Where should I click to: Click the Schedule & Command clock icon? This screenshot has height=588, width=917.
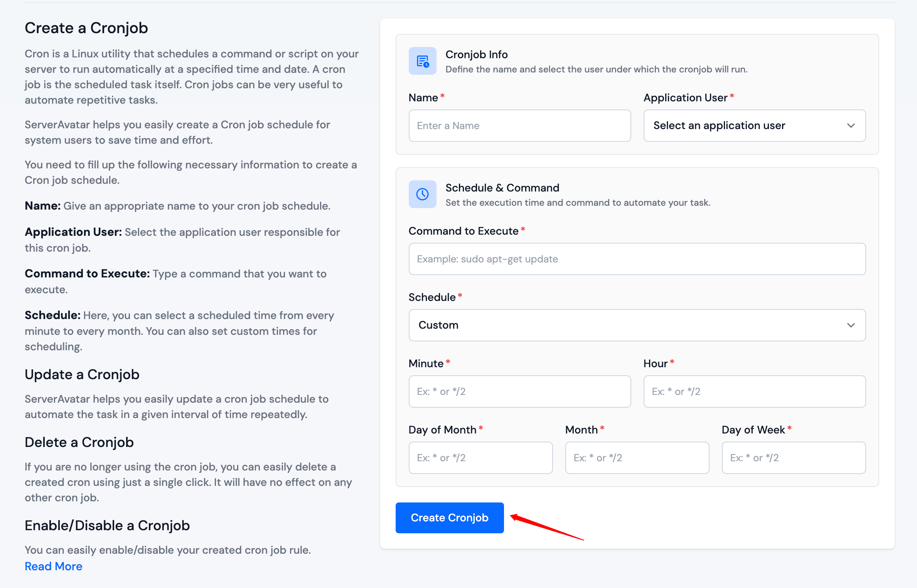(x=422, y=194)
